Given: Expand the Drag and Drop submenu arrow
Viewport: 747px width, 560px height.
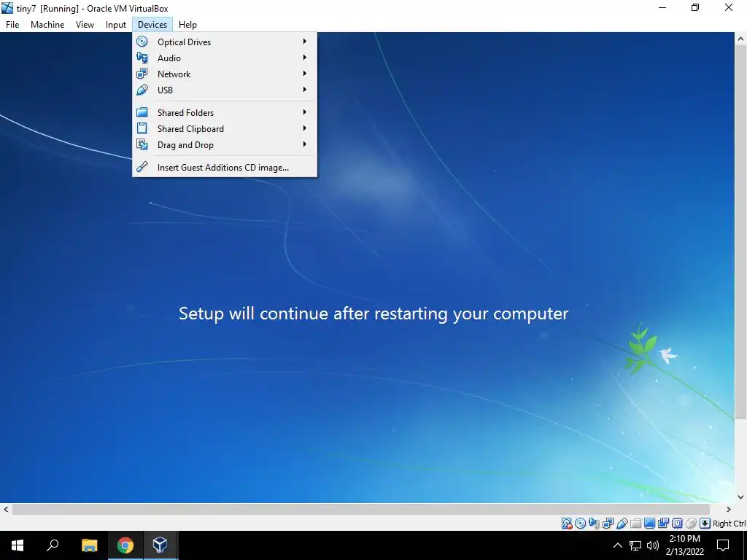Looking at the screenshot, I should click(x=304, y=144).
